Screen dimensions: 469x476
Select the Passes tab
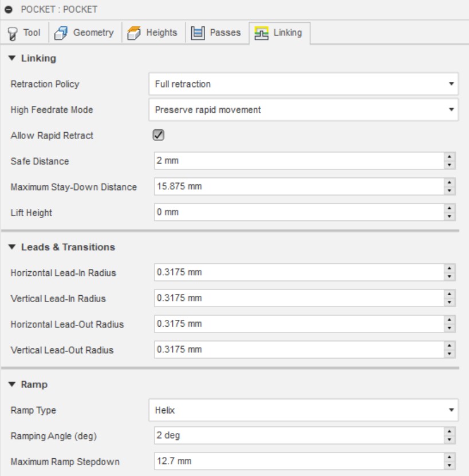pyautogui.click(x=215, y=33)
